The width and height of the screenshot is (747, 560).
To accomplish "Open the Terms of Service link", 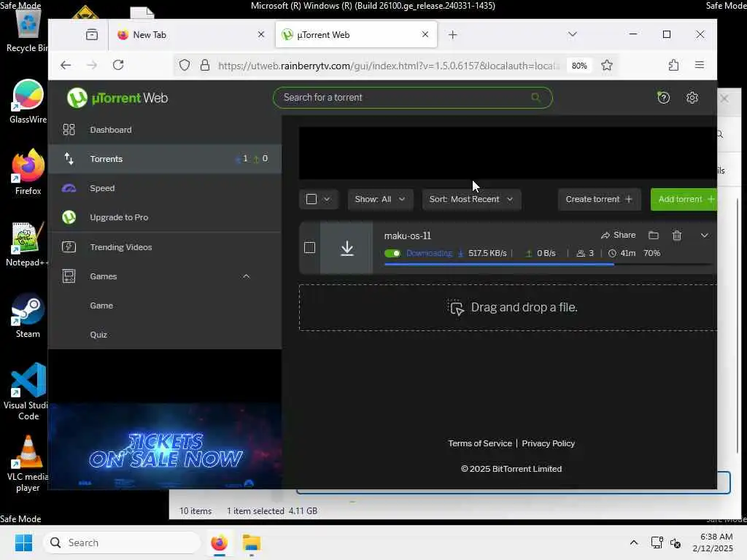I will (x=480, y=443).
